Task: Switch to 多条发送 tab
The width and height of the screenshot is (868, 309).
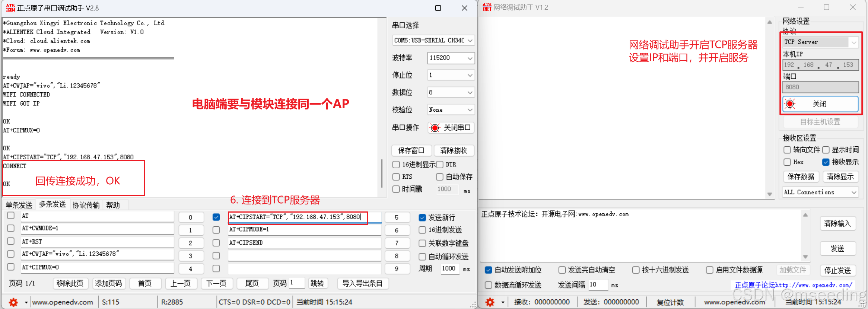Action: click(x=53, y=204)
